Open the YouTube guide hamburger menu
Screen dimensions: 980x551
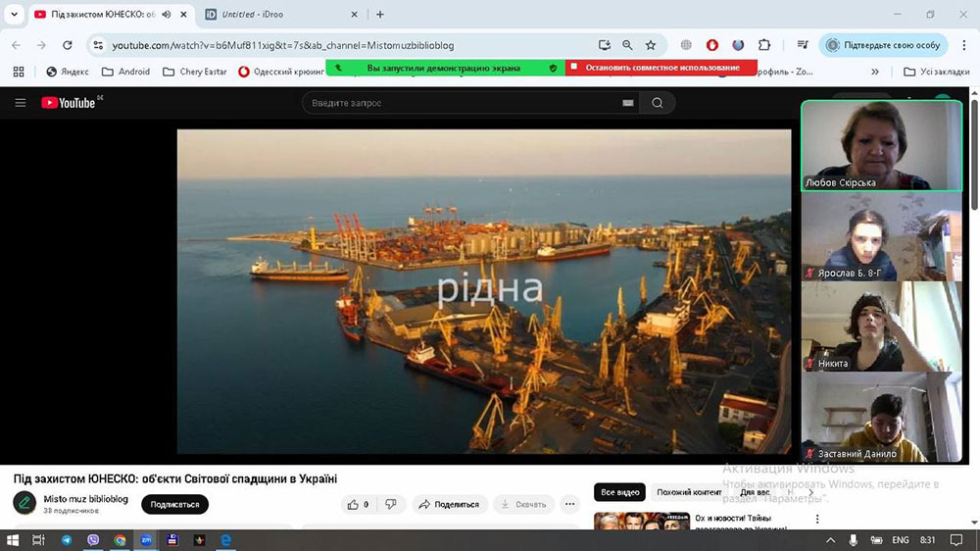click(x=20, y=103)
